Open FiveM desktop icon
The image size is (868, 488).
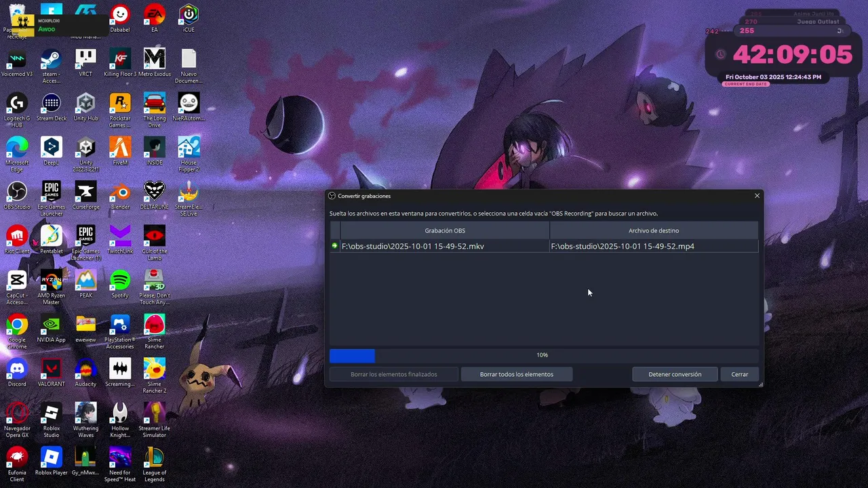click(120, 151)
